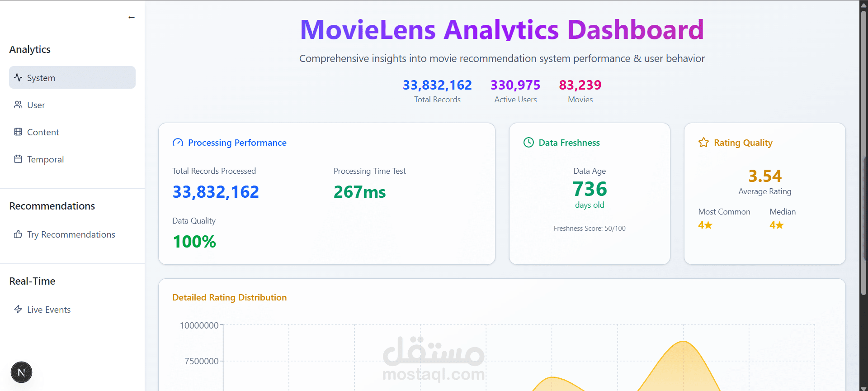Image resolution: width=868 pixels, height=391 pixels.
Task: Click the Processing Performance card title
Action: (x=237, y=143)
